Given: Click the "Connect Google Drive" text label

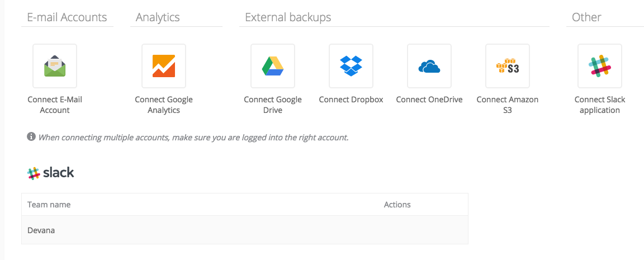Looking at the screenshot, I should tap(273, 105).
